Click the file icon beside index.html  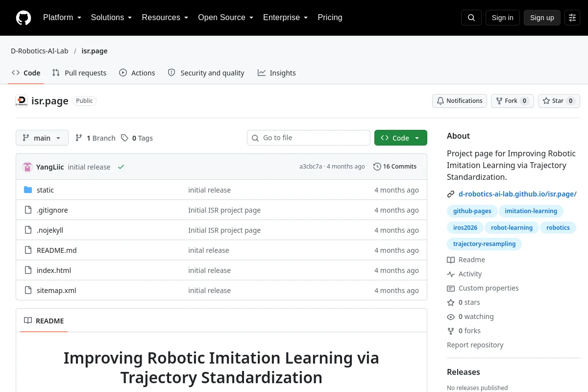pos(28,270)
